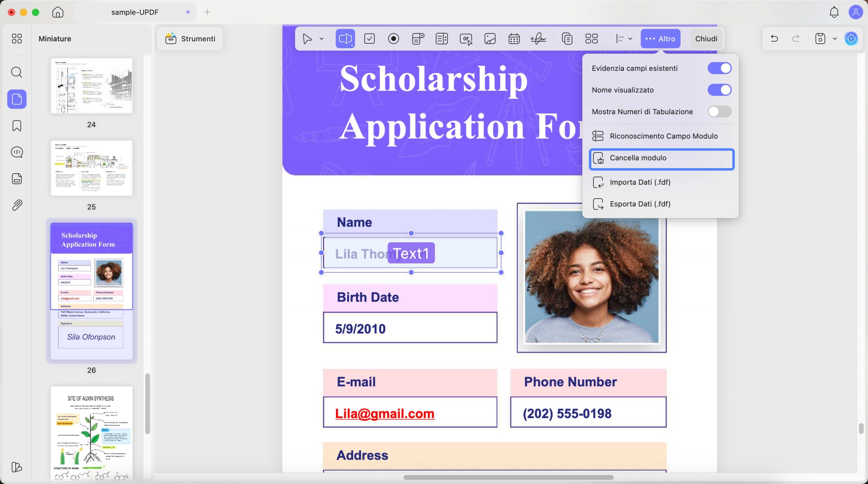Image resolution: width=868 pixels, height=484 pixels.
Task: Choose Riconoscimento Campo Modulo
Action: tap(662, 136)
